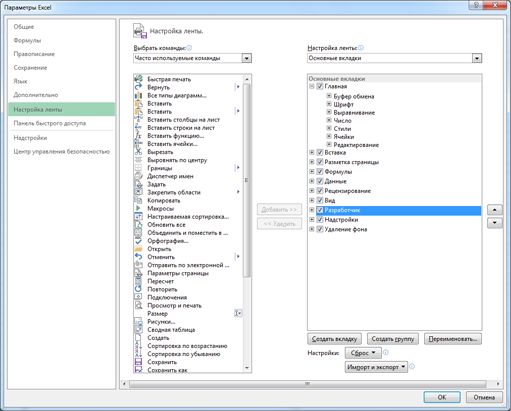
Task: Toggle the Разметка страницы checkbox
Action: (x=320, y=162)
